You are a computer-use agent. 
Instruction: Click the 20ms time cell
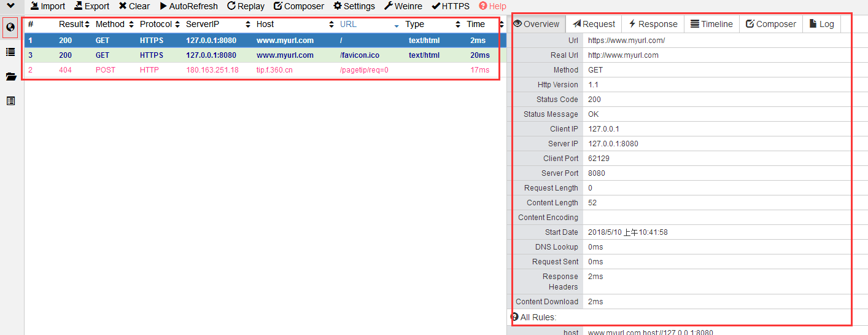[x=480, y=55]
